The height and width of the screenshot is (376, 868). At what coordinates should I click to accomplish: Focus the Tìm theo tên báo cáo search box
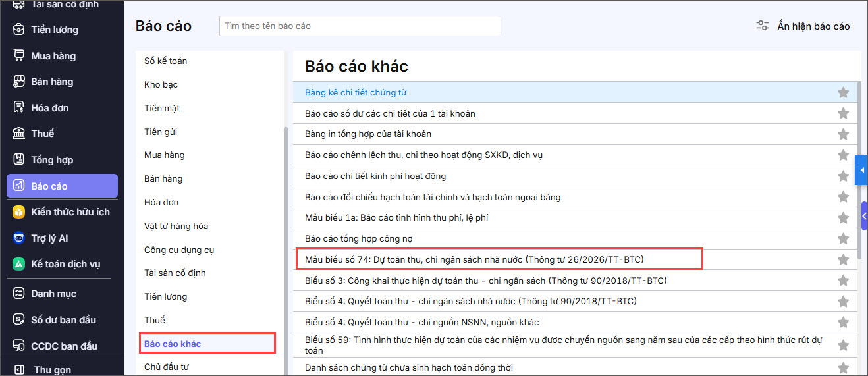coord(360,26)
